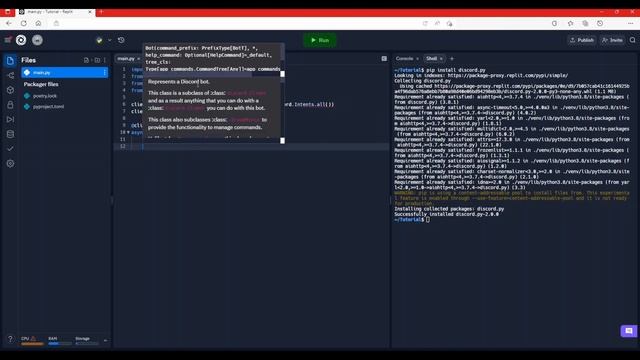Open the browser three-dot settings menu
640x360 pixels.
pos(631,23)
